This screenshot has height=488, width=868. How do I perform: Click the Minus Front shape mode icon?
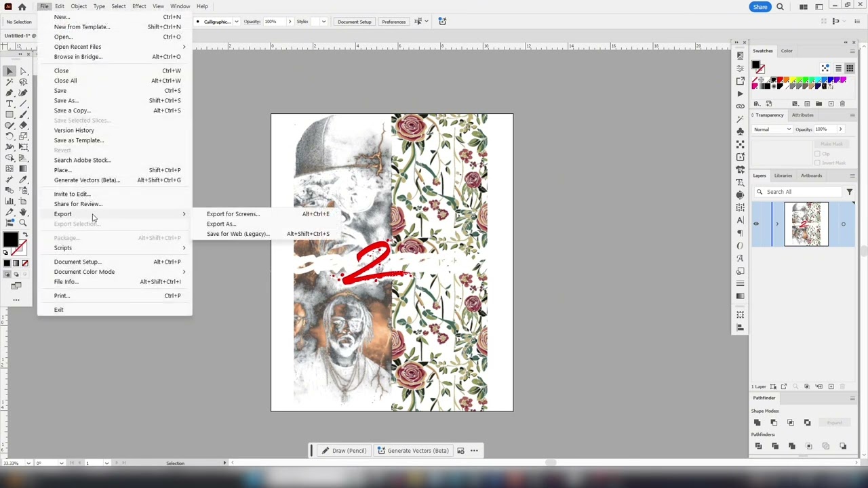[x=774, y=422]
